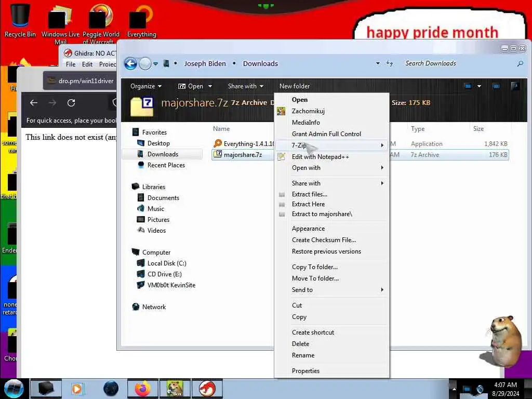Image resolution: width=532 pixels, height=399 pixels.
Task: Choose Rename in the context menu
Action: (x=332, y=355)
